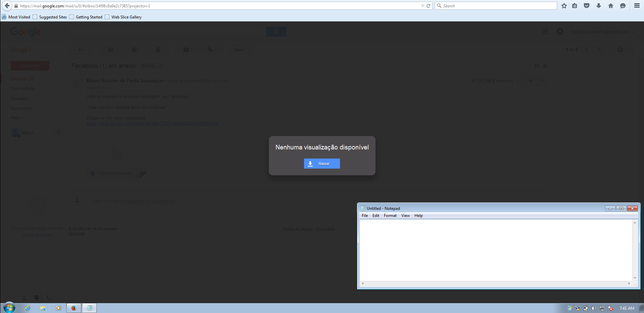Open the Notepad File menu

click(x=364, y=216)
